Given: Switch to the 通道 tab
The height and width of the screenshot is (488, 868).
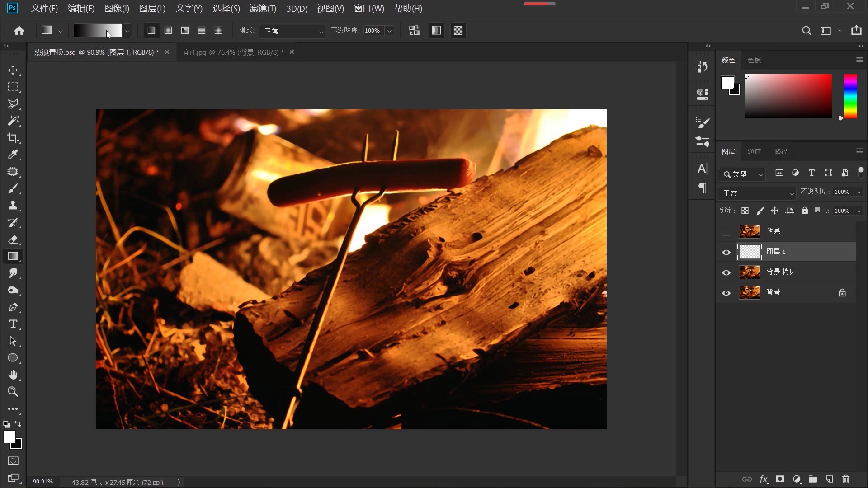Looking at the screenshot, I should tap(754, 151).
